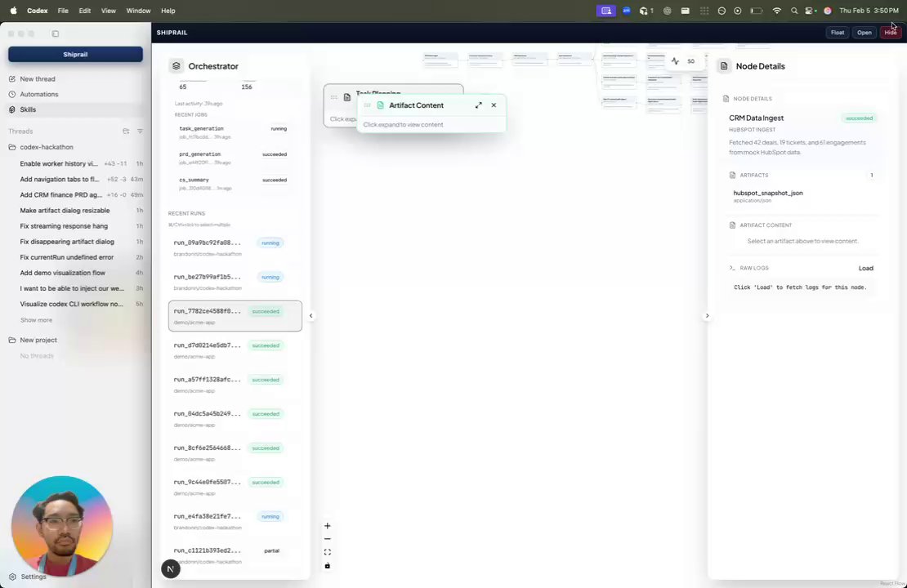Click the Orchestrator layers icon

[x=176, y=66]
